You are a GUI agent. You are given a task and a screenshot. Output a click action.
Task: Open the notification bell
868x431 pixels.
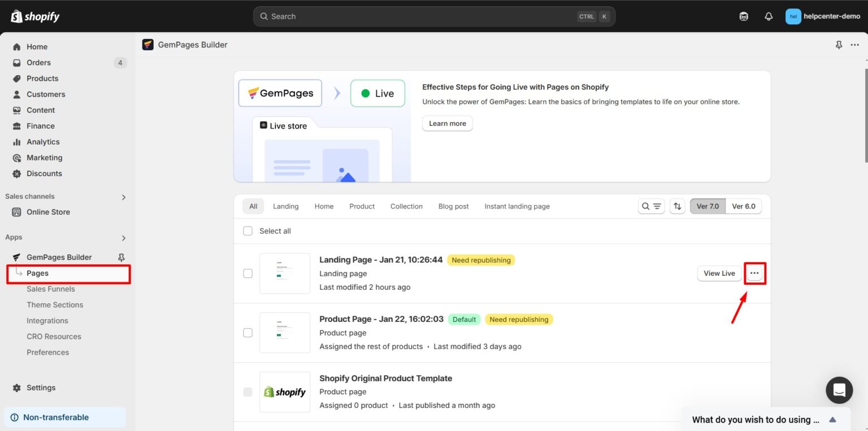tap(769, 16)
